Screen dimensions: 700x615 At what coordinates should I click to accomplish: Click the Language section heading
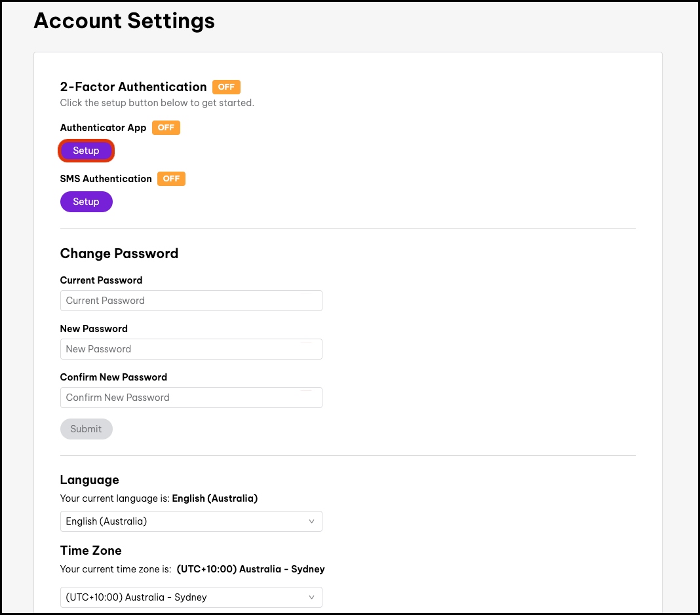89,479
